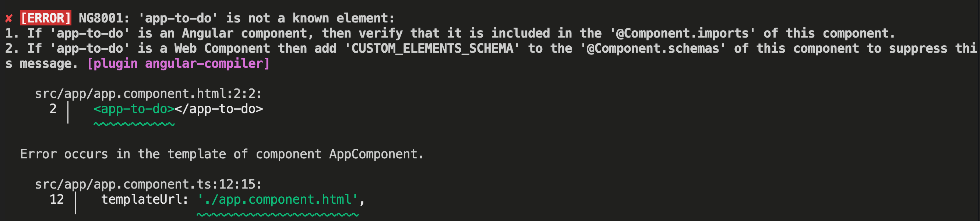Click the pink [plugin angular-compiler] label
Screen dimensions: 980x221
coord(179,63)
